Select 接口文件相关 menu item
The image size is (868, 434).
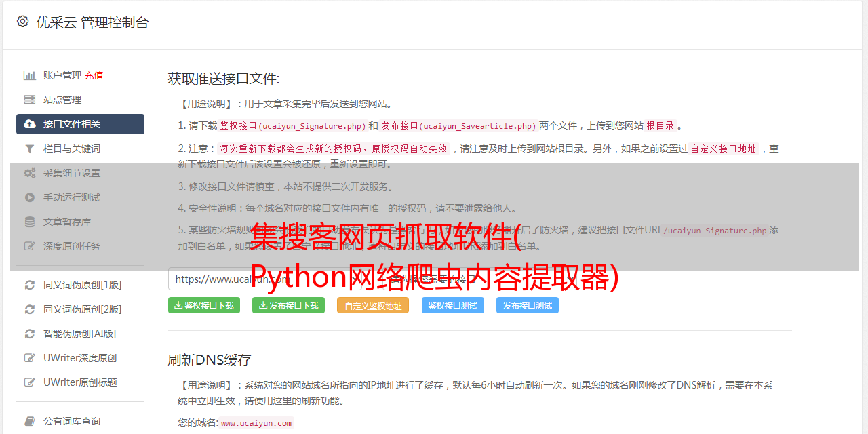tap(80, 124)
